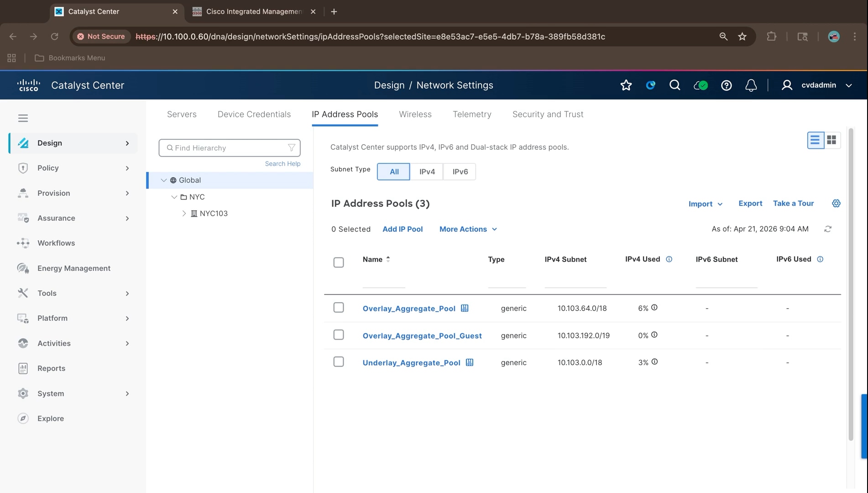Collapse the NYC site folder

174,197
